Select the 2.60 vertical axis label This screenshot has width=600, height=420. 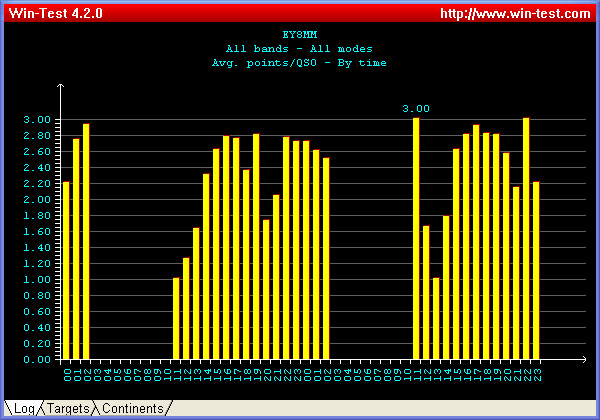pos(37,152)
